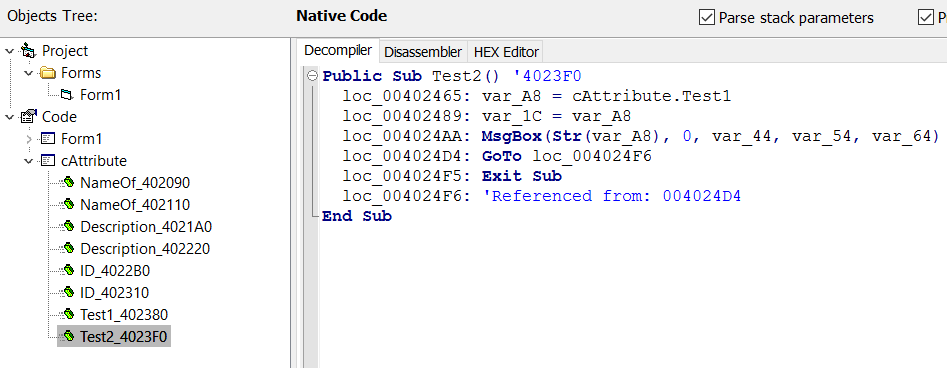Click the 'End Sub' line

(357, 216)
